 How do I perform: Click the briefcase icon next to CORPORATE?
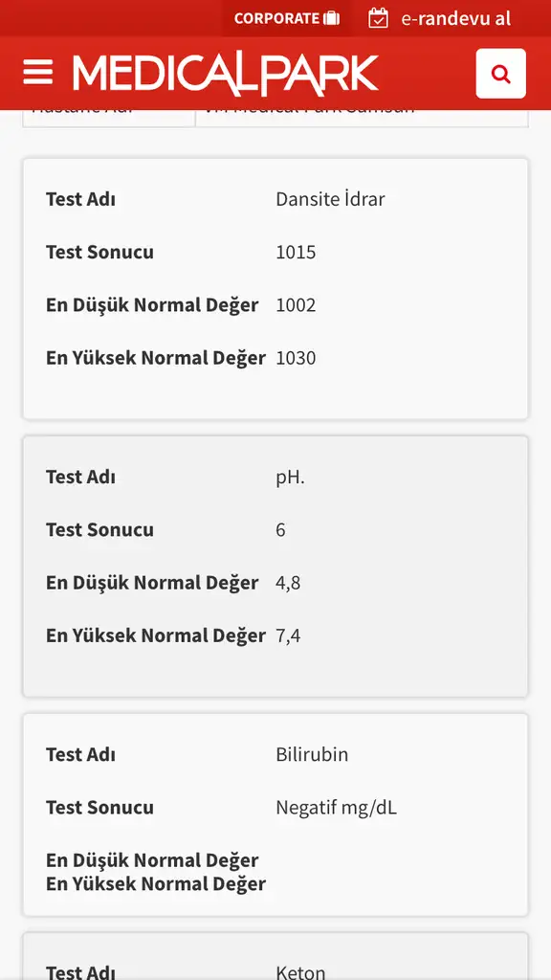(x=332, y=18)
